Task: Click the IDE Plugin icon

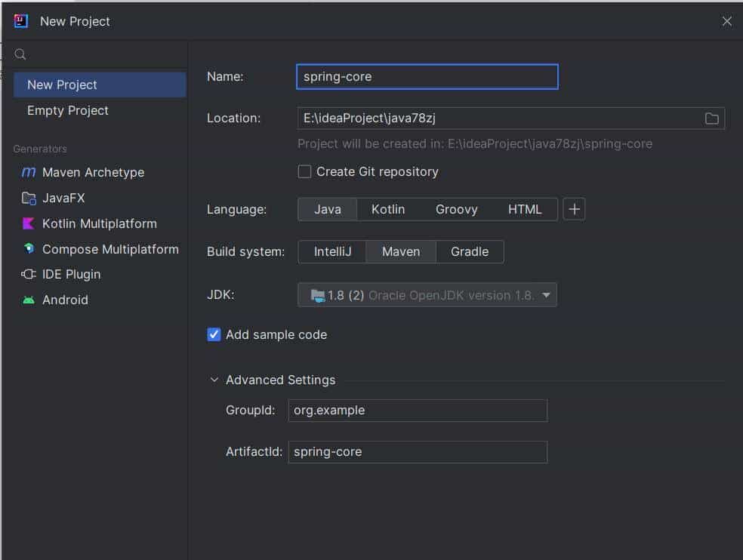Action: (29, 275)
